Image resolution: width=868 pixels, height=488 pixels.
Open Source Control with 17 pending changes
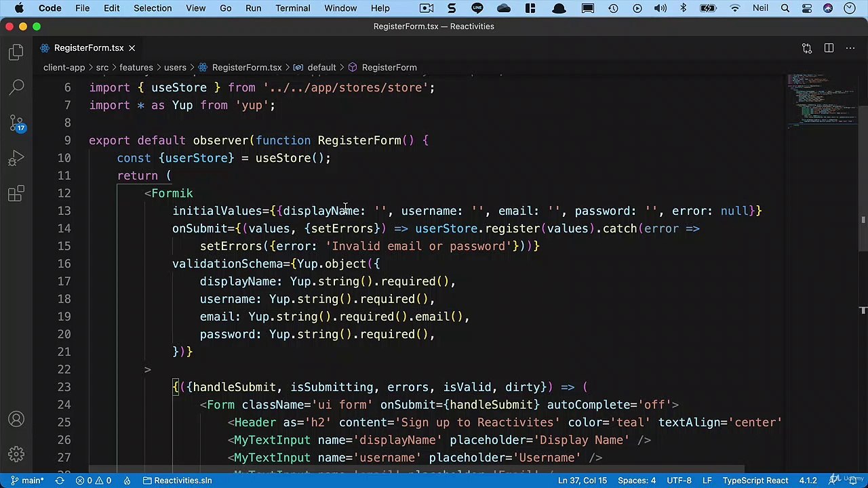click(x=16, y=123)
